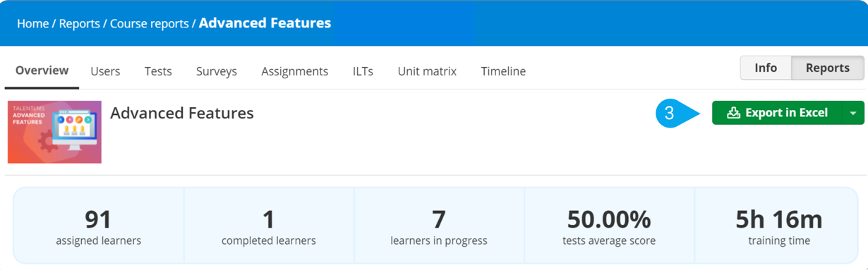Open the ILTs tab
Screen dimensions: 868x270
363,71
